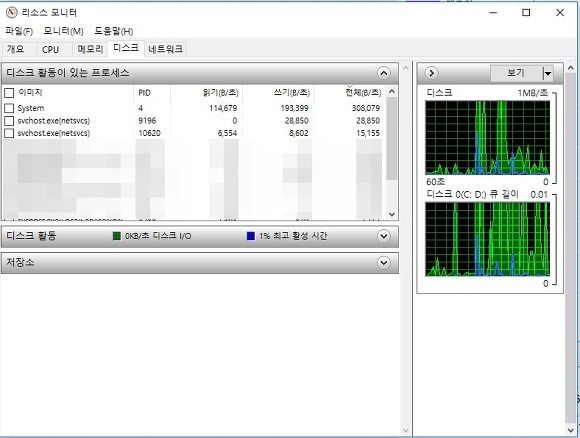Sort by 전체(B/초) column header

[363, 92]
